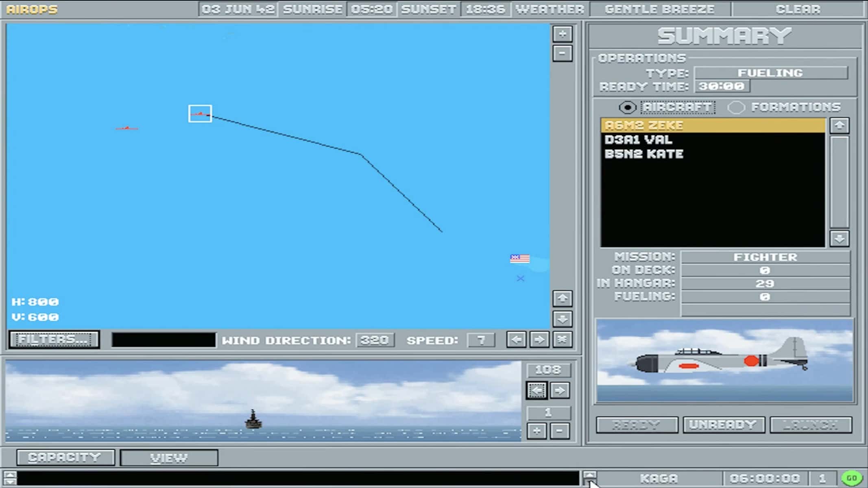Rotate ship view right arrow
The width and height of the screenshot is (868, 488).
(560, 391)
